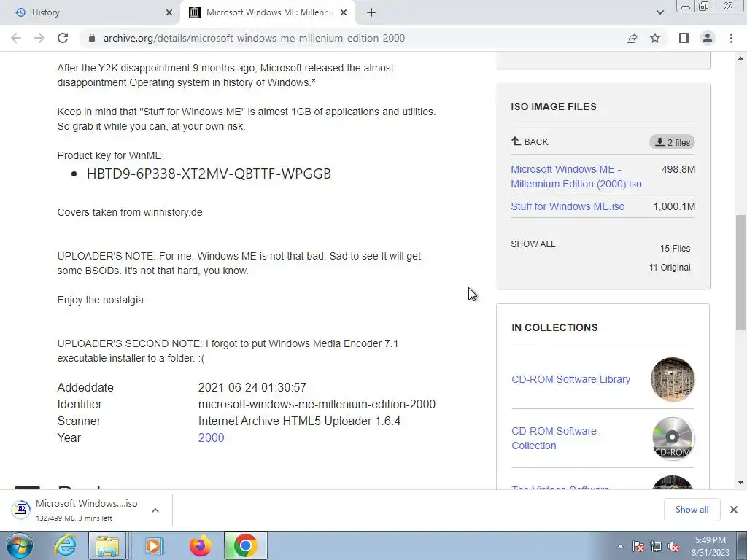Reload the archive.org page
Screen dimensions: 747x560
pos(63,38)
